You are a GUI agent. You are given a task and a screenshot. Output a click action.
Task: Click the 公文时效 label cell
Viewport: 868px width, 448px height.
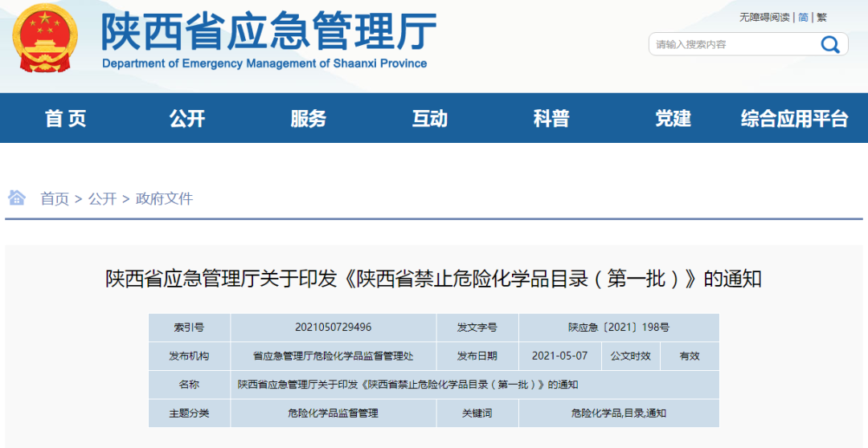(x=631, y=356)
